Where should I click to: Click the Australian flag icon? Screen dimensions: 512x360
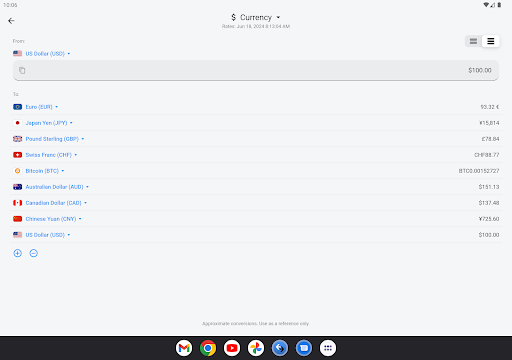[17, 187]
